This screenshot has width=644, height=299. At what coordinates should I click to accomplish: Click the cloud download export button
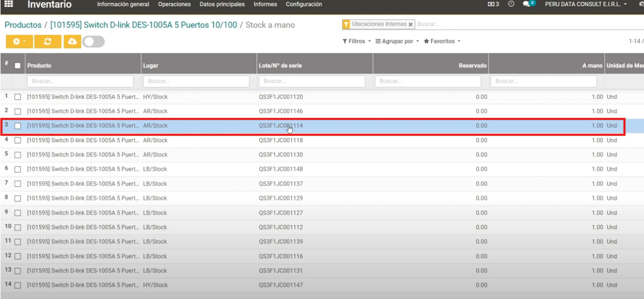[x=72, y=41]
